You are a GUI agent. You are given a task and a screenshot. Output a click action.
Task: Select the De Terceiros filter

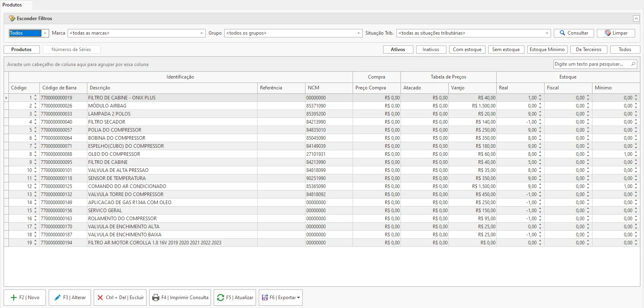[x=588, y=50]
